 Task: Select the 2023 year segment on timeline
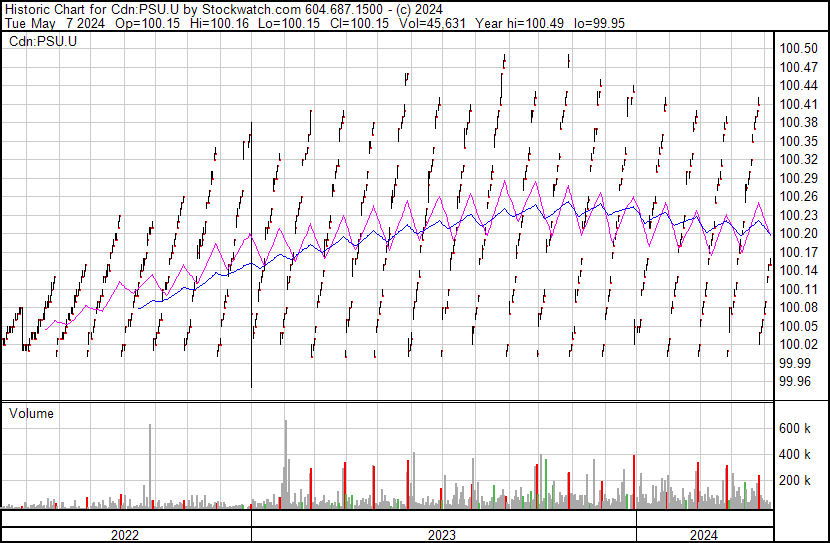[444, 535]
